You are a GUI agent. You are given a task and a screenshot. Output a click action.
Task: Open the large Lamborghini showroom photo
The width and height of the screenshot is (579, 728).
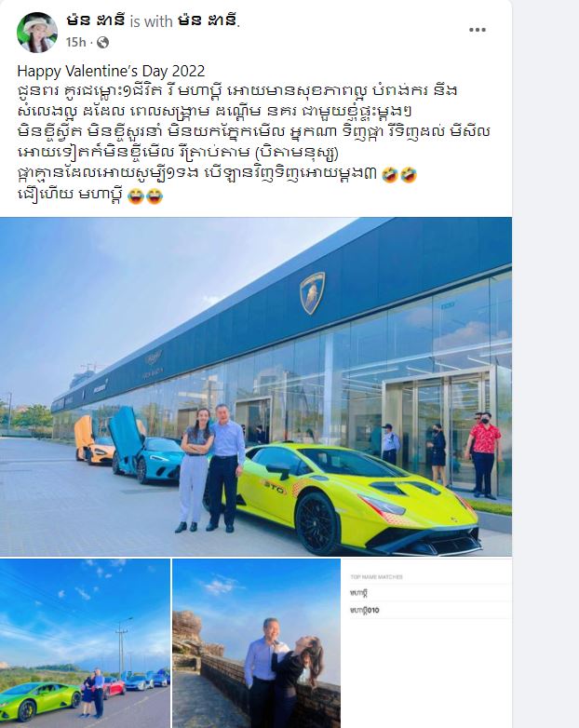coord(256,386)
